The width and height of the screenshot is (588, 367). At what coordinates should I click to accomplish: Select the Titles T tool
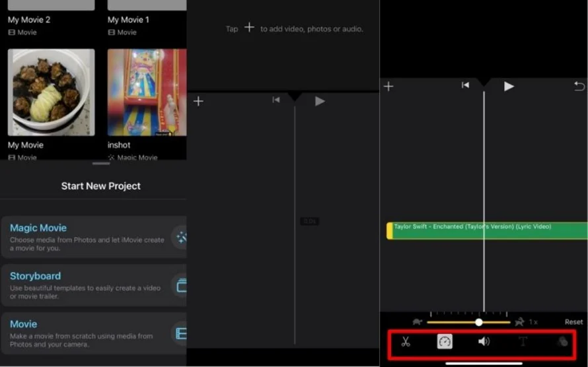click(523, 341)
